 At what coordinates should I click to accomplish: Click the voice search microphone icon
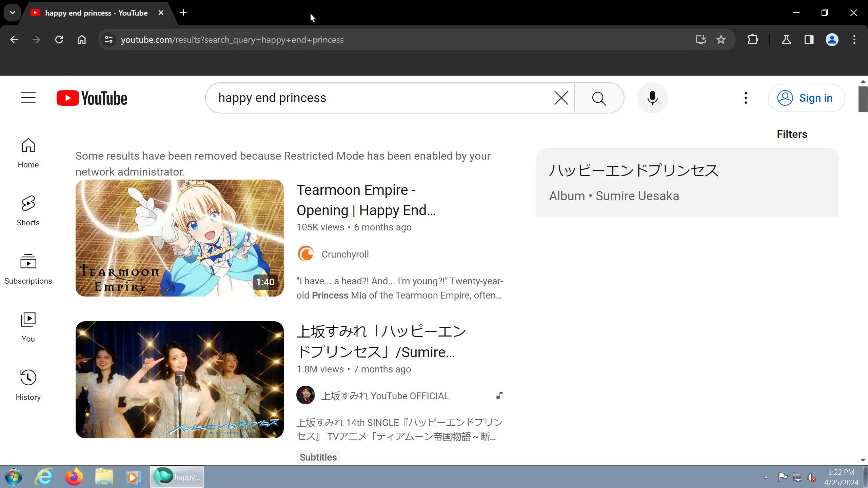pos(652,98)
